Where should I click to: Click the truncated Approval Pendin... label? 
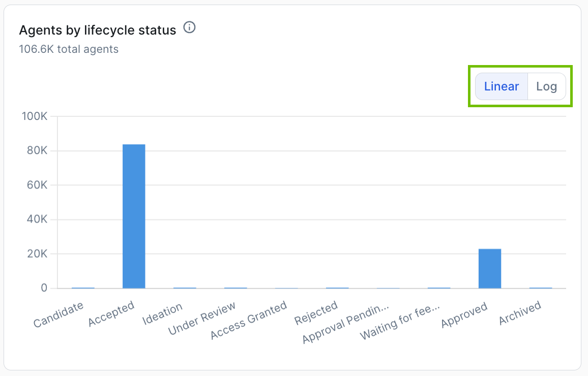click(x=346, y=323)
